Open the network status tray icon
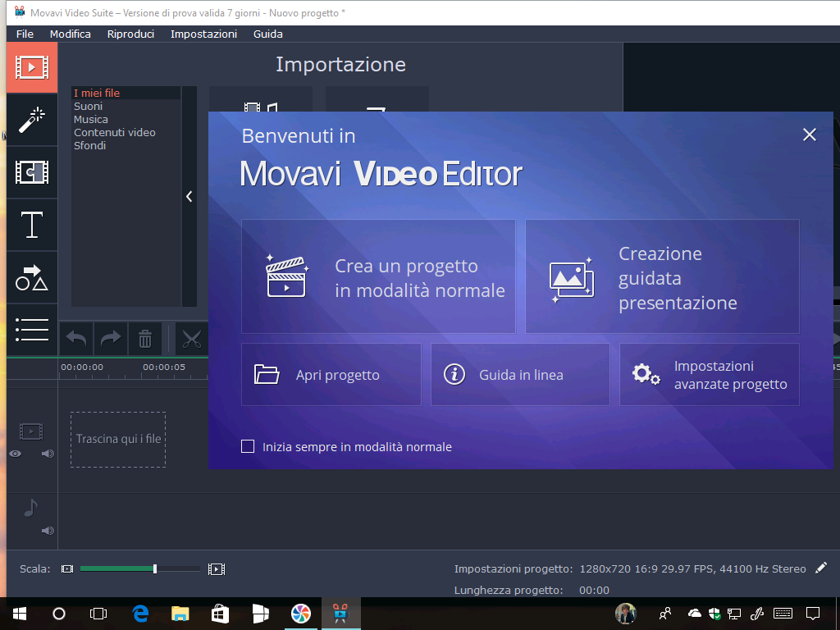The height and width of the screenshot is (630, 840). click(734, 614)
